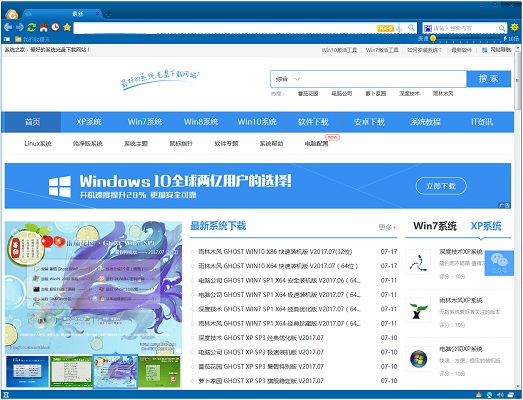Click the 深度技术 hot search keyword

point(409,94)
